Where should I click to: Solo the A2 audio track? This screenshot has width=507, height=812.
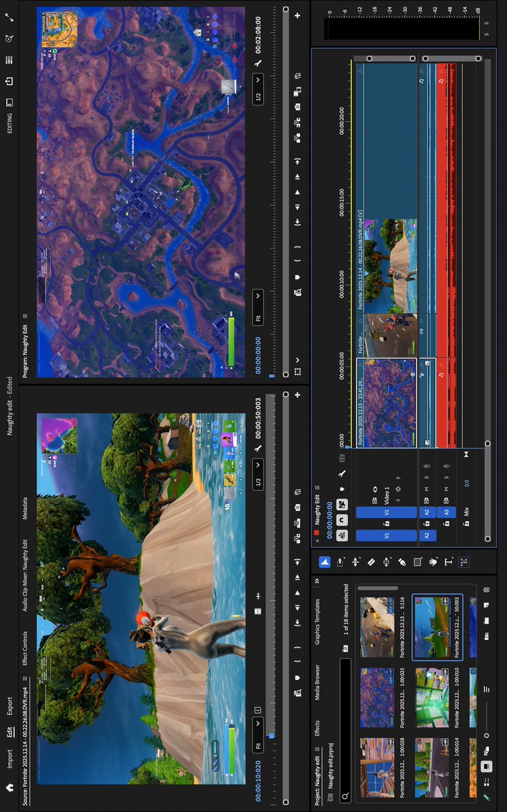click(427, 477)
